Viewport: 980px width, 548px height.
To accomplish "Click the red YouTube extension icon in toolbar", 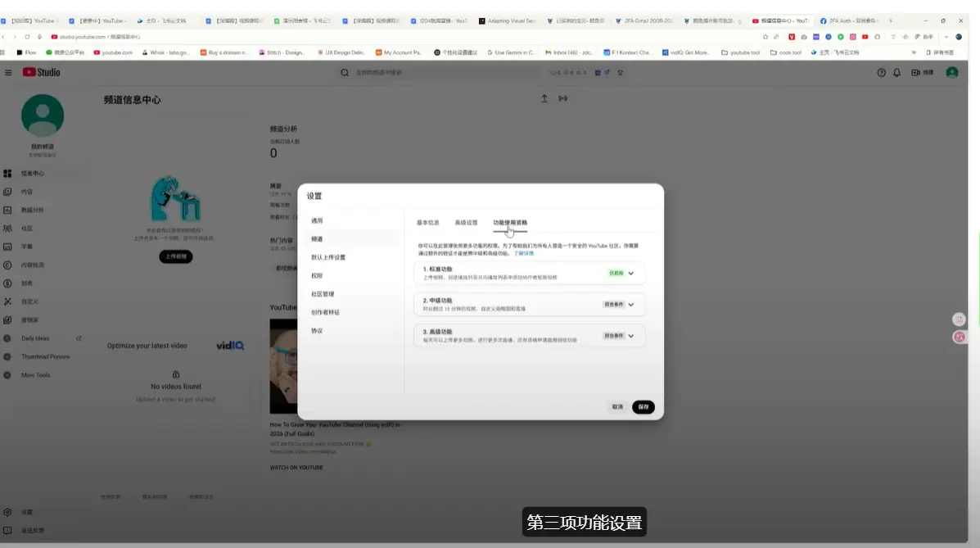I will coord(865,37).
